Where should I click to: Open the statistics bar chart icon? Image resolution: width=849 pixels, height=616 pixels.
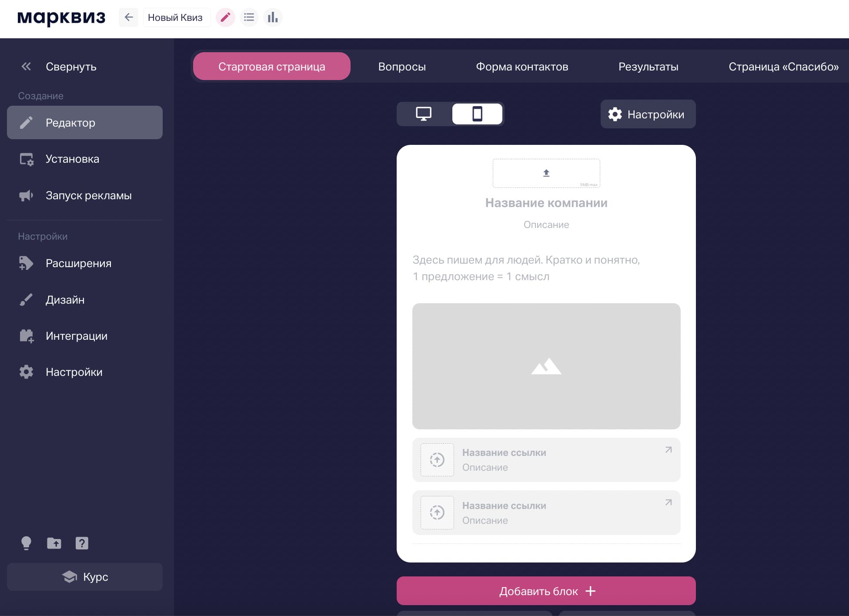(x=273, y=17)
